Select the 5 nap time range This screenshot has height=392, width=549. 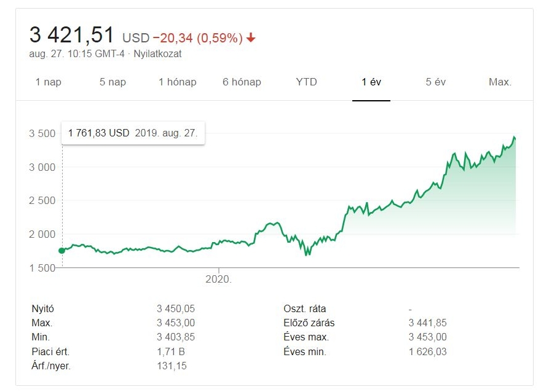tap(113, 82)
